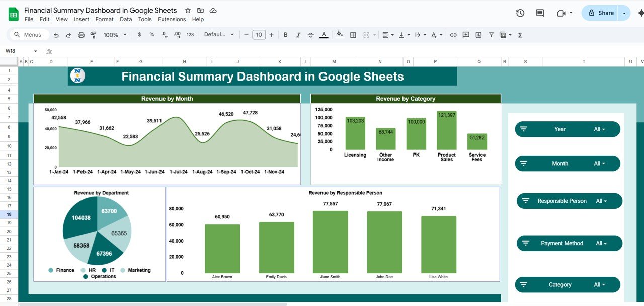Open version history clock icon
Screen dimensions: 644x306
point(520,13)
